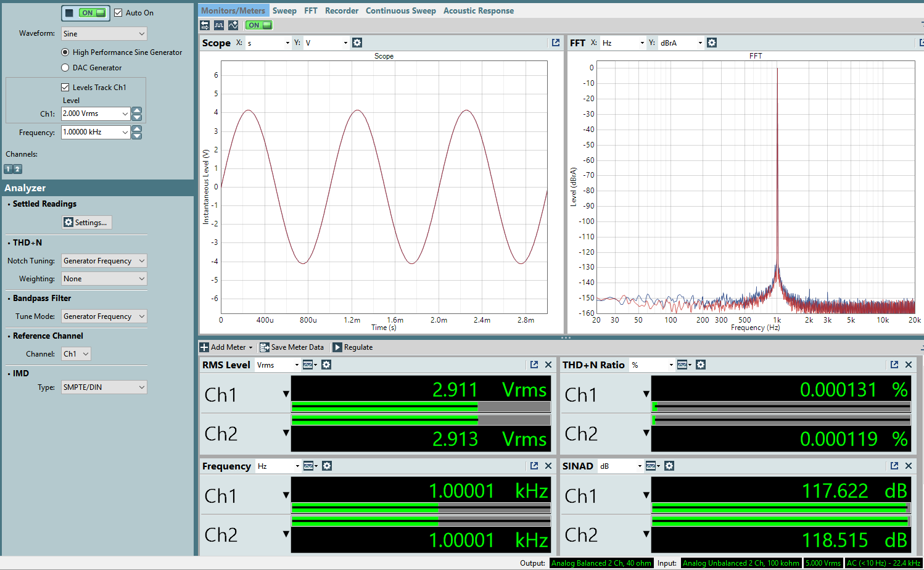Uncheck the Auto On checkbox
The width and height of the screenshot is (924, 570).
118,12
